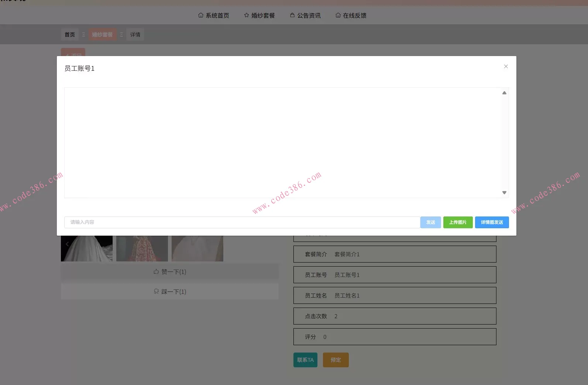Click the icon beside 在线反馈
The height and width of the screenshot is (385, 588).
pyautogui.click(x=338, y=15)
